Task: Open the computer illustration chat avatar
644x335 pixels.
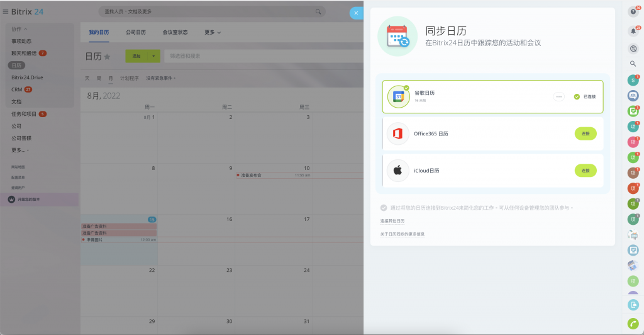Action: [633, 235]
